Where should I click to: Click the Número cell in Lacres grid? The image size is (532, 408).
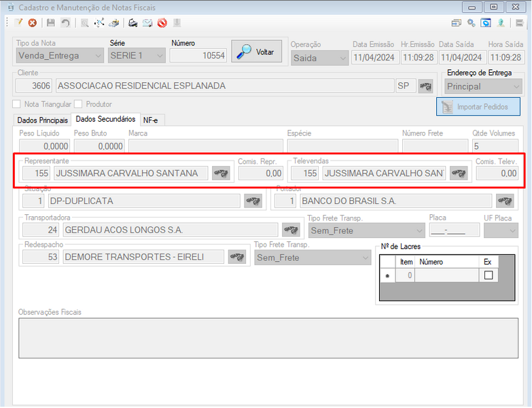point(446,275)
